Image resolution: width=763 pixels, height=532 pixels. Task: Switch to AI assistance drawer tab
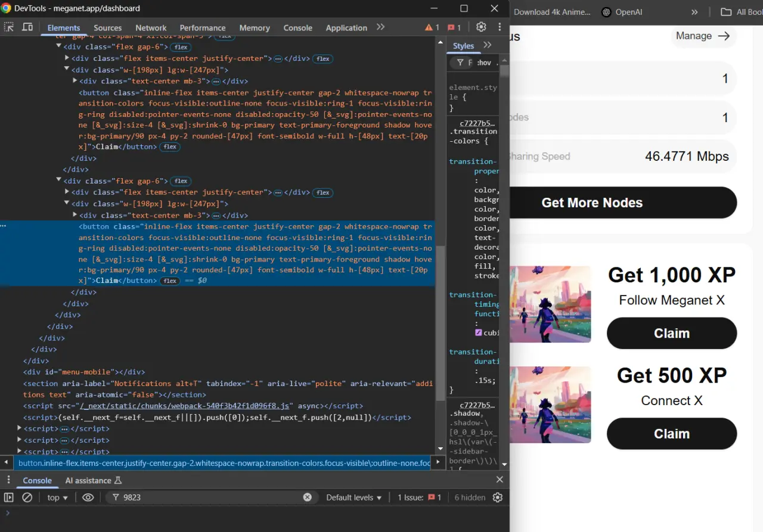click(93, 481)
